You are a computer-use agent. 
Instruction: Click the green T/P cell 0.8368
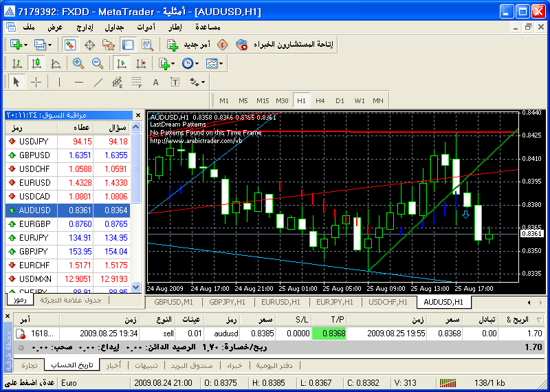330,333
